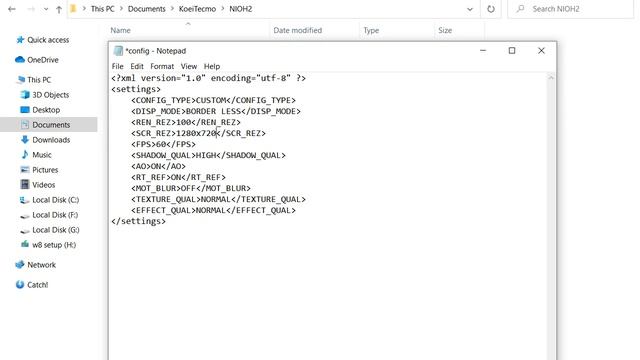Click the 3D Objects cube icon
640x360 pixels.
pyautogui.click(x=25, y=95)
